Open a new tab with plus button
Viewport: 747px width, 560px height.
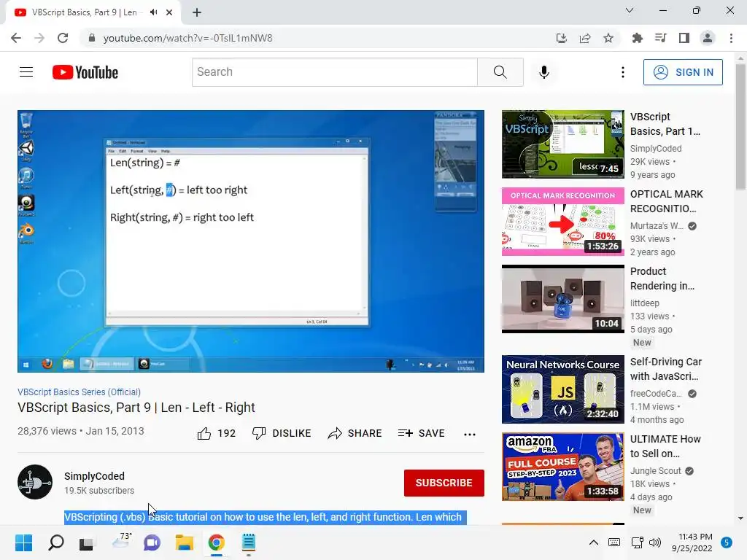pos(197,12)
